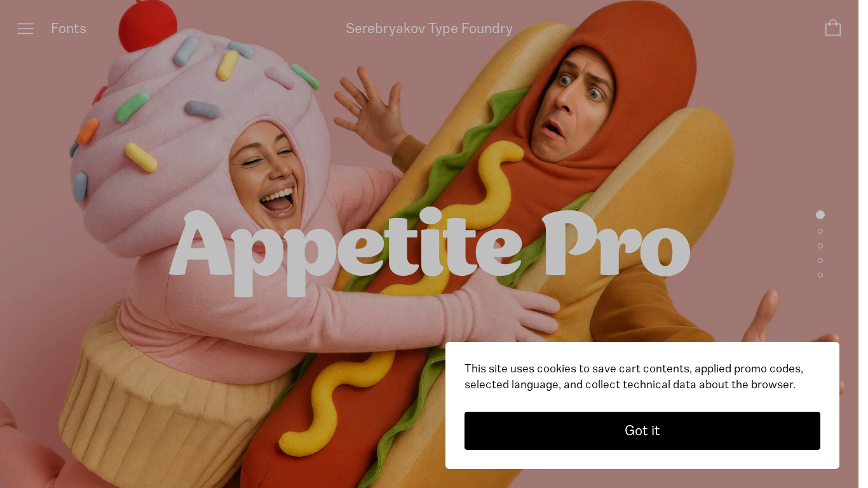Viewport: 868px width, 488px height.
Task: Click the startled face of the hot dog man
Action: point(571,105)
